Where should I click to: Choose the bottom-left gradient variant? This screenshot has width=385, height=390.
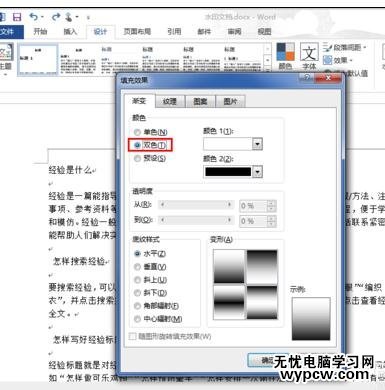tap(229, 302)
